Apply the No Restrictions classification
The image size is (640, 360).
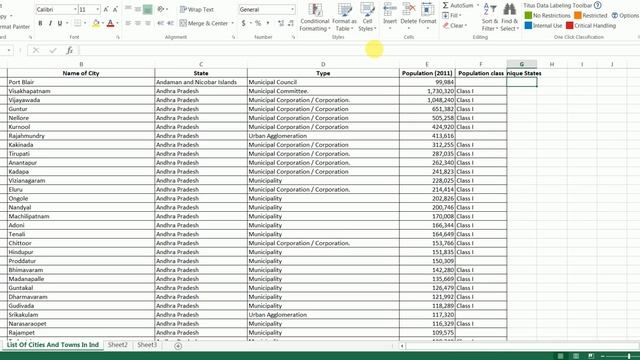click(547, 16)
